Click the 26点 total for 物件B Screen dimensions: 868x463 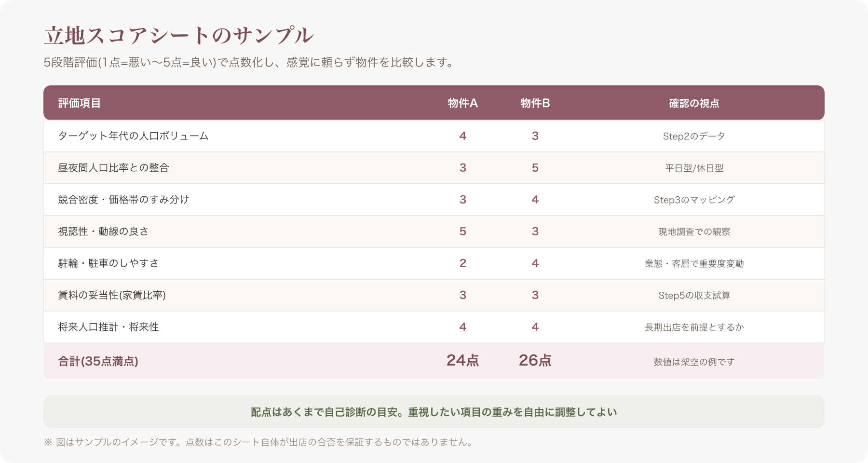coord(535,360)
